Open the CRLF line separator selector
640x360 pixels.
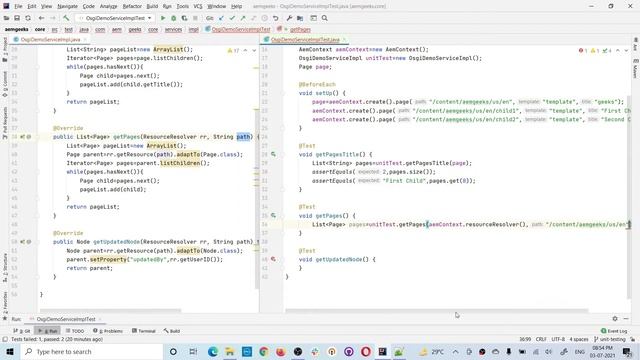[541, 339]
